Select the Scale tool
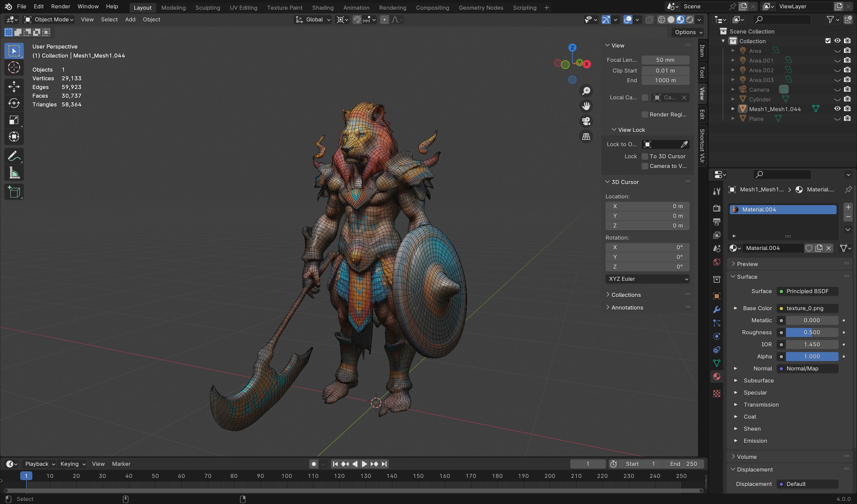Viewport: 857px width, 504px height. click(x=14, y=120)
